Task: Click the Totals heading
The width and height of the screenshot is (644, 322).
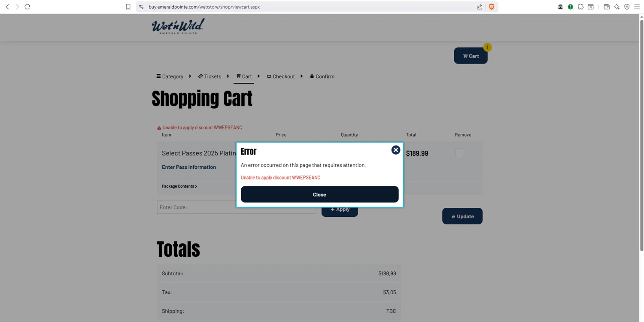Action: (x=178, y=249)
